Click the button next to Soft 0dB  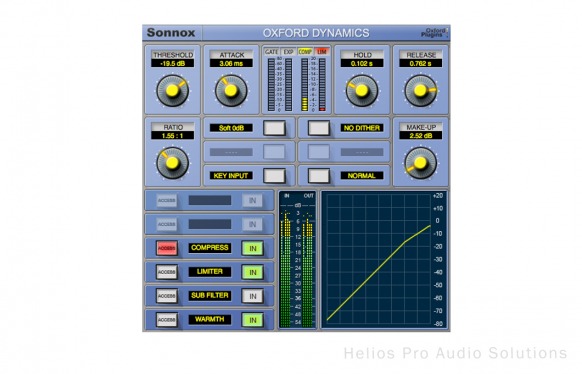(274, 128)
